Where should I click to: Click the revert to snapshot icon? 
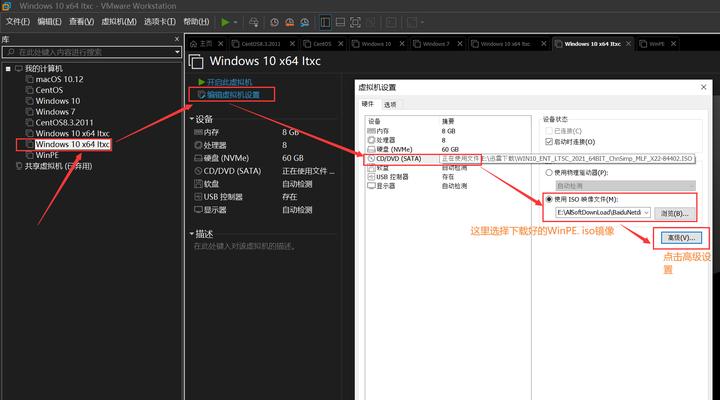tap(290, 22)
